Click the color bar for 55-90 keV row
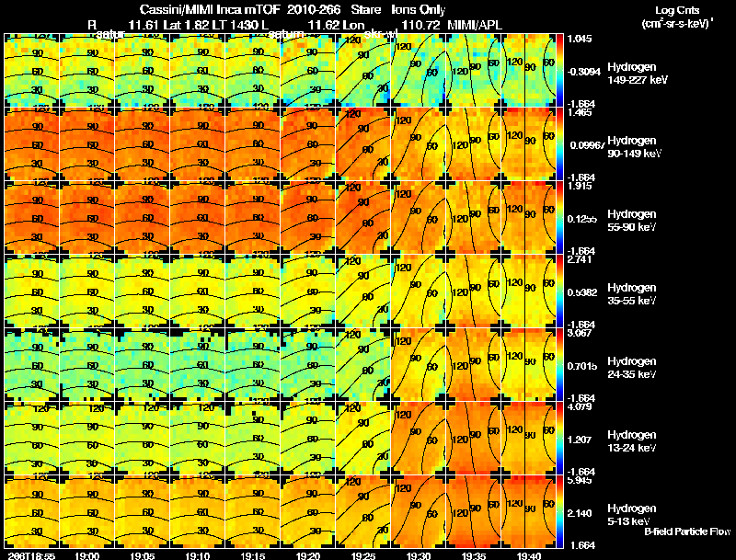Viewport: 736px width, 560px height. pyautogui.click(x=559, y=218)
